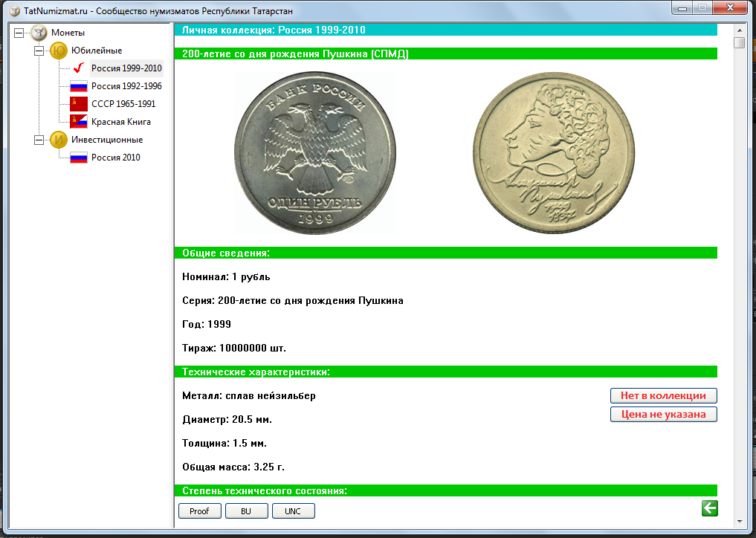The image size is (756, 538).
Task: Click the flag icon beside Красная Книга
Action: pyautogui.click(x=79, y=121)
